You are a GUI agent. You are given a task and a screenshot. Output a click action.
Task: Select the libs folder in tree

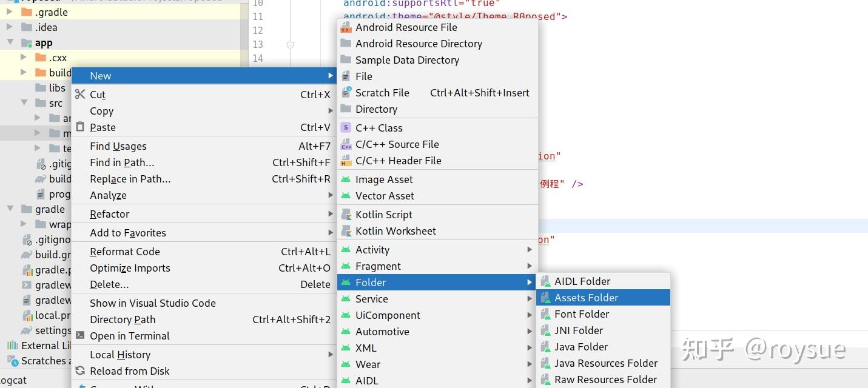pyautogui.click(x=57, y=88)
